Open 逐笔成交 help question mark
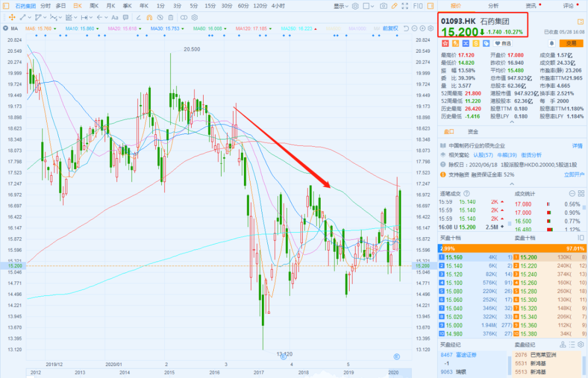This screenshot has height=378, width=588. coord(467,194)
